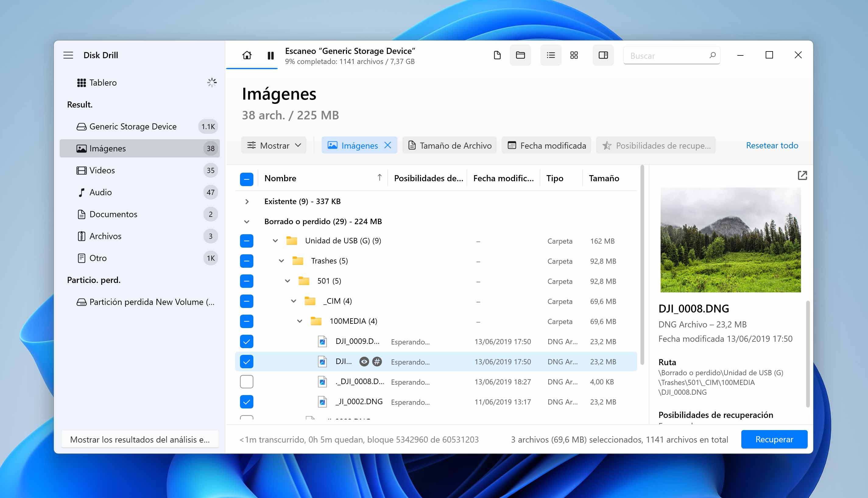
Task: Select Generic Storage Device in sidebar
Action: point(139,126)
